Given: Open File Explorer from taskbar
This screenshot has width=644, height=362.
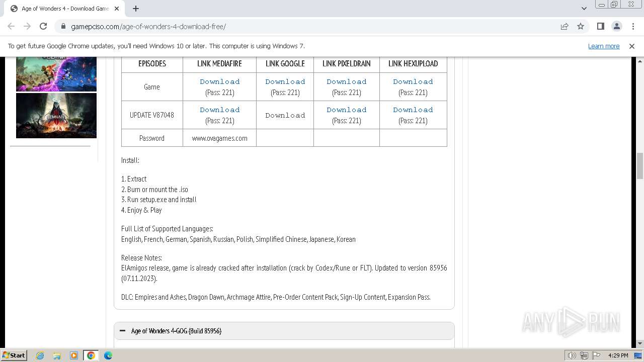Looking at the screenshot, I should coord(57,355).
